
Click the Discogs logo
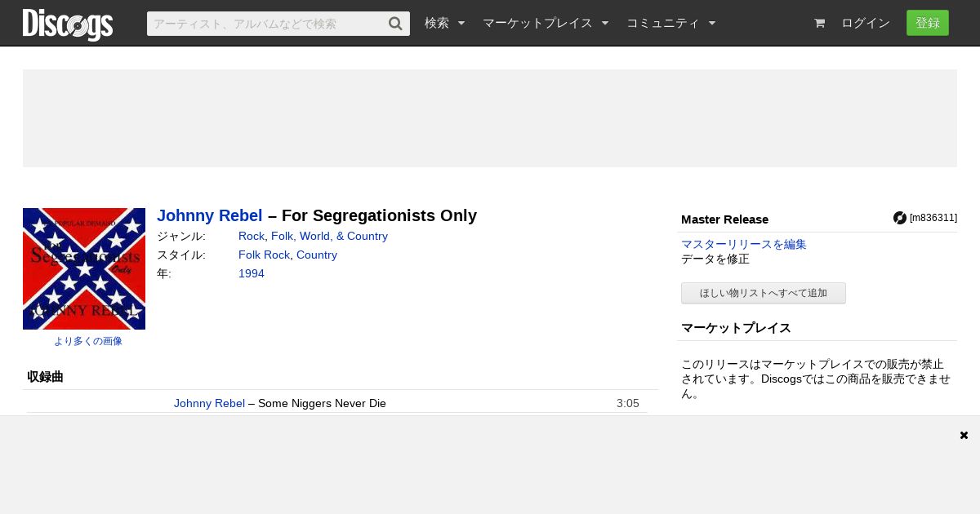[68, 24]
